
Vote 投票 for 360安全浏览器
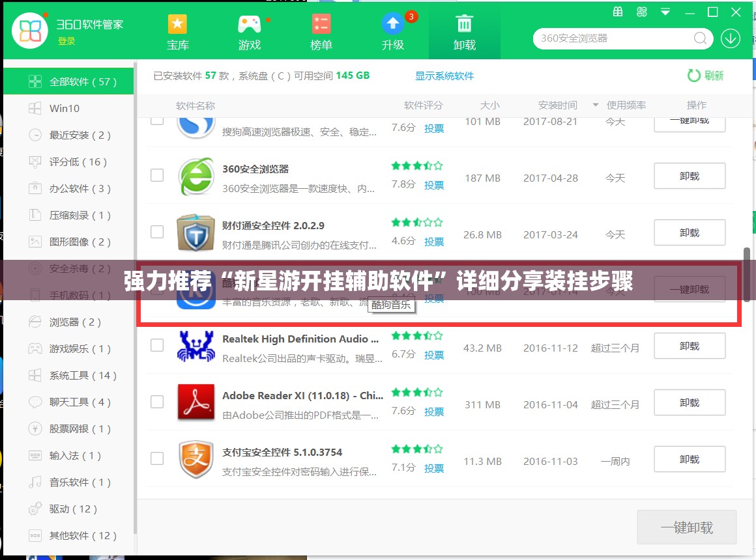click(434, 185)
